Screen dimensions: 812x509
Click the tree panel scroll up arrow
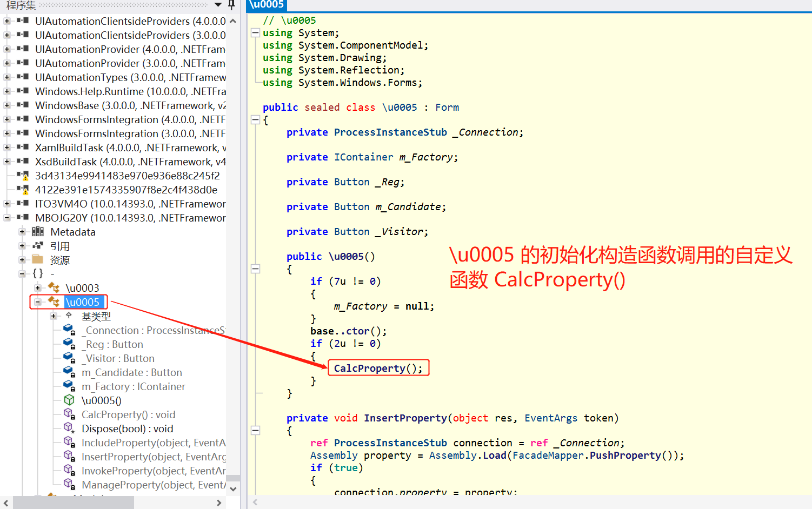pyautogui.click(x=233, y=21)
